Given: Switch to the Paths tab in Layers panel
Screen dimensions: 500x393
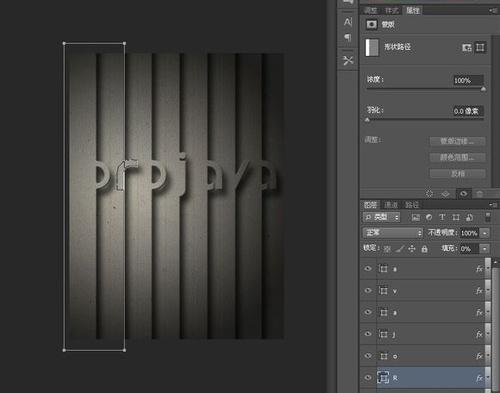Looking at the screenshot, I should [412, 205].
